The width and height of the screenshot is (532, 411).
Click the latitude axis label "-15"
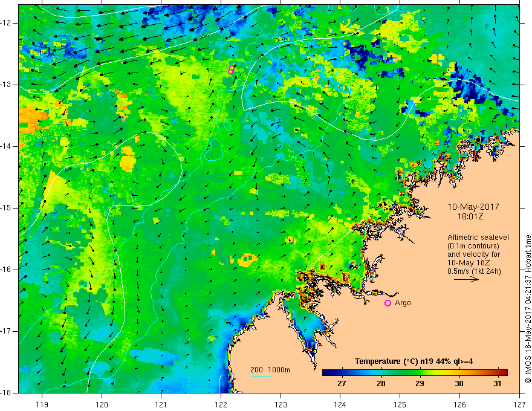(6, 208)
